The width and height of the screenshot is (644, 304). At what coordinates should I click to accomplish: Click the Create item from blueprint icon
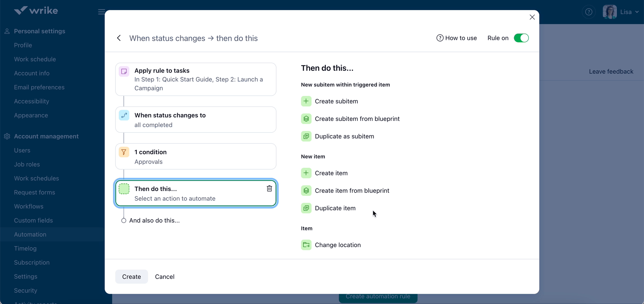click(x=306, y=191)
